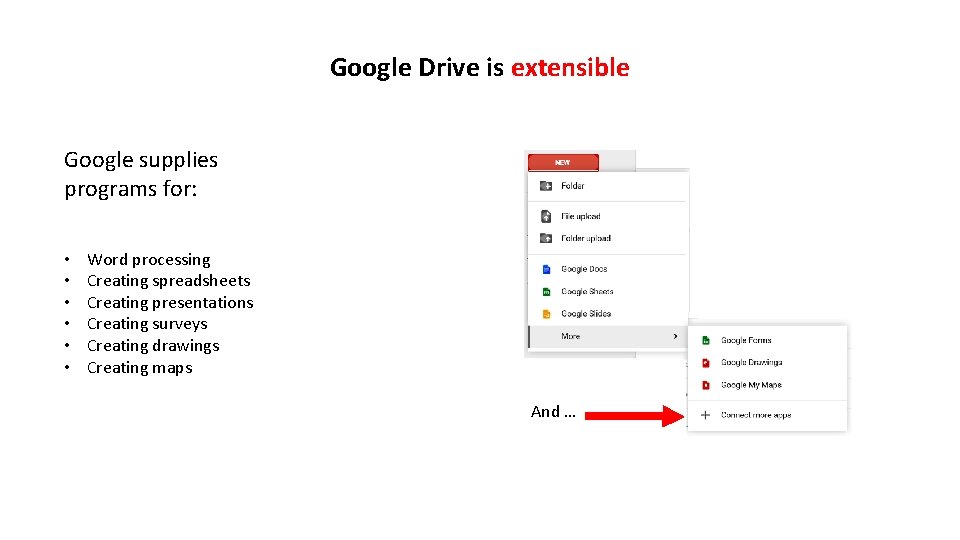Click the Folder icon with plus
This screenshot has height=540, width=960.
(546, 186)
